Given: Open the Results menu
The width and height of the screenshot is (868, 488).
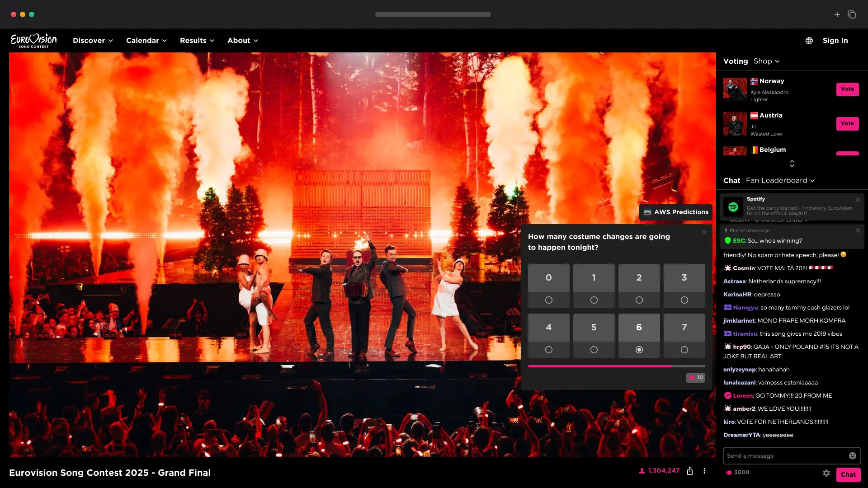Looking at the screenshot, I should click(197, 41).
